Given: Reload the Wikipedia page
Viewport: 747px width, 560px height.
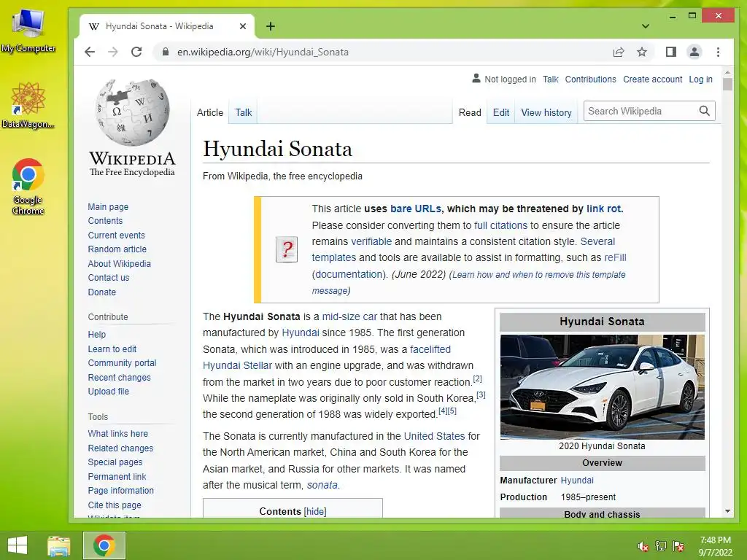Looking at the screenshot, I should pos(136,52).
